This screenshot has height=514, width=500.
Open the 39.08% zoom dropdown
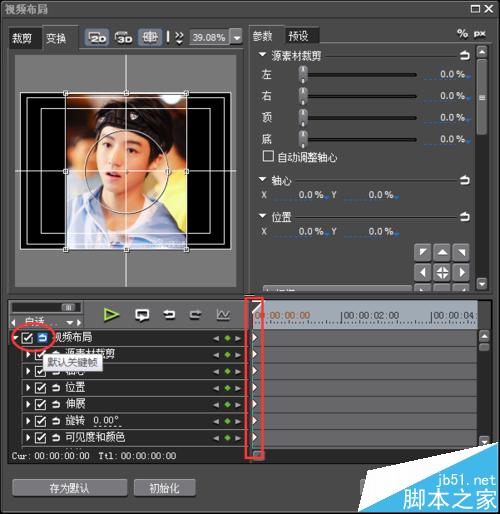[x=236, y=37]
